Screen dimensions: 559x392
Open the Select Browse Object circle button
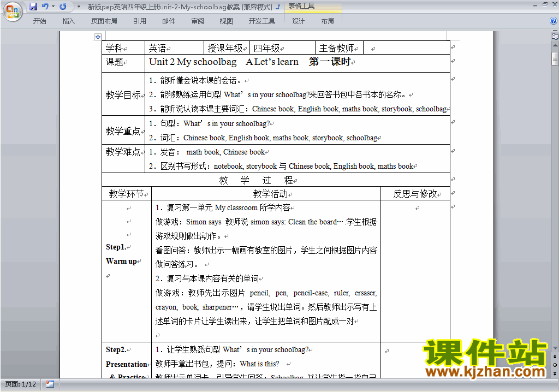(555, 365)
